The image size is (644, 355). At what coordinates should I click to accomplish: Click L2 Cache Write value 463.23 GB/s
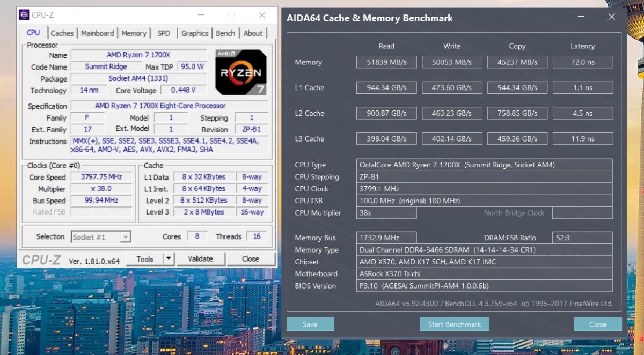452,113
